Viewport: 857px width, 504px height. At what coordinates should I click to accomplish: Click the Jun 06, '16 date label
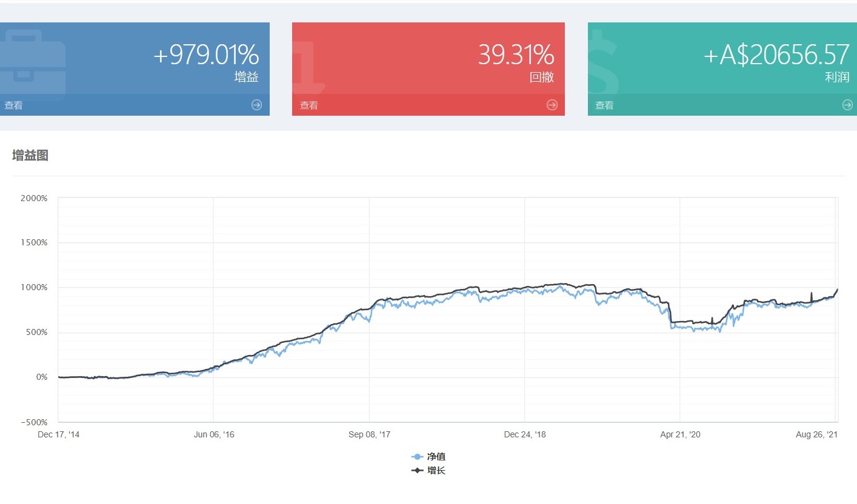tap(213, 435)
